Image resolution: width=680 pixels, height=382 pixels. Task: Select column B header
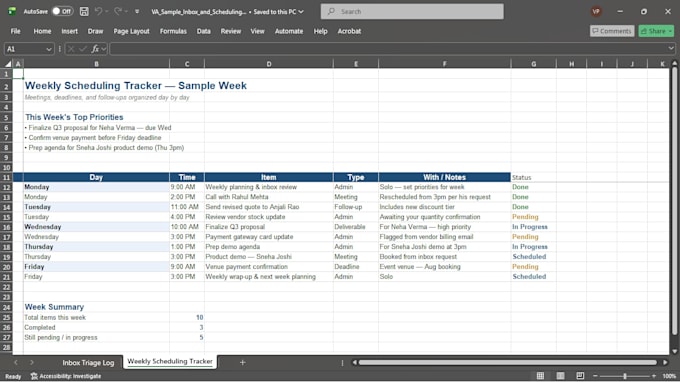pos(96,64)
